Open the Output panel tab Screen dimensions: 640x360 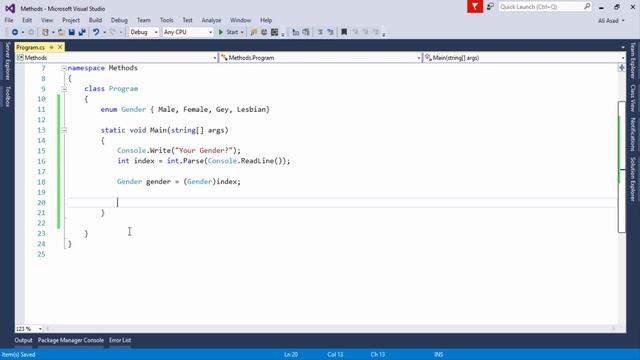pyautogui.click(x=23, y=340)
